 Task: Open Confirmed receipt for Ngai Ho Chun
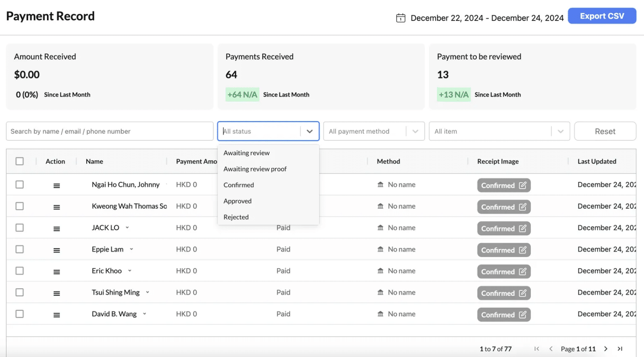504,185
